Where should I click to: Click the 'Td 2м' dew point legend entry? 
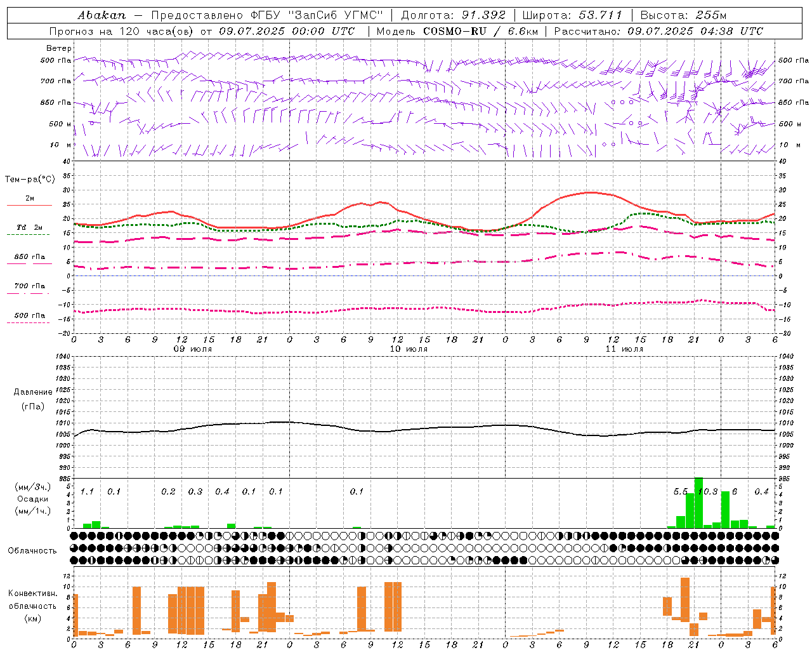pos(30,227)
